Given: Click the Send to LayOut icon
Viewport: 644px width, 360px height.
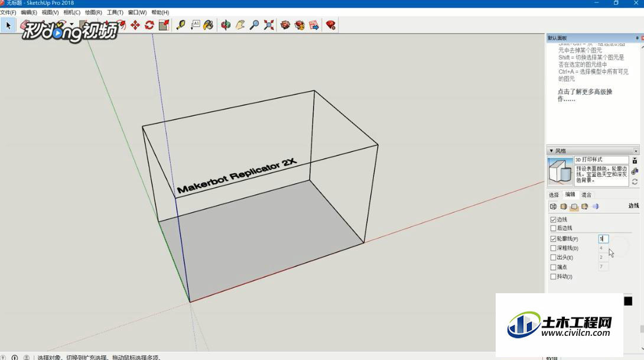Looking at the screenshot, I should 314,25.
